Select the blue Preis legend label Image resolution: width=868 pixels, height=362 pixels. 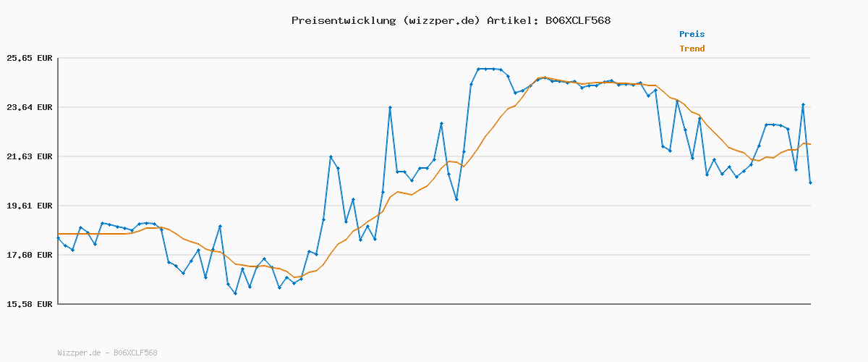(692, 34)
